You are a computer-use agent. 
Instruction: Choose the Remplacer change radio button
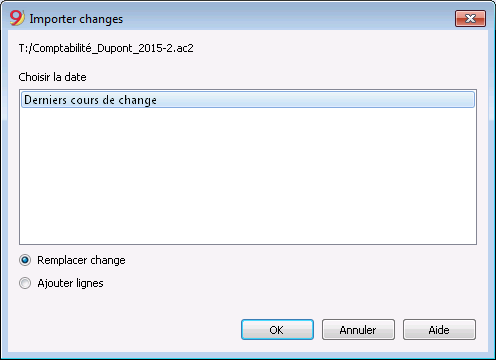tap(25, 260)
